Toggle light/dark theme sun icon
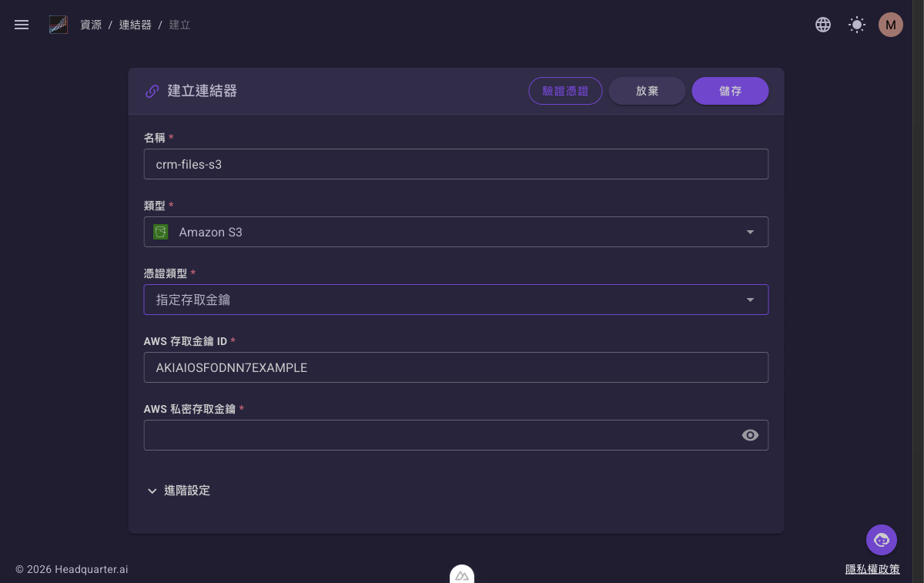The image size is (924, 583). (x=857, y=25)
